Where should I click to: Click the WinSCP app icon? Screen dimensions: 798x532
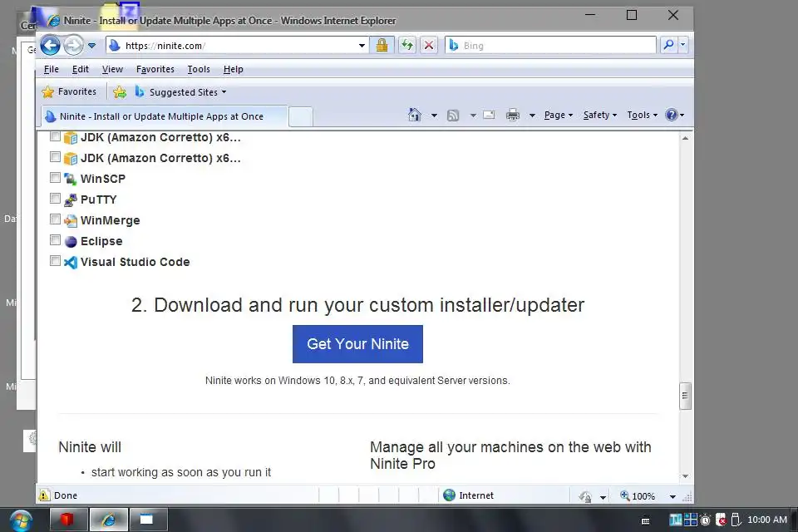coord(71,179)
